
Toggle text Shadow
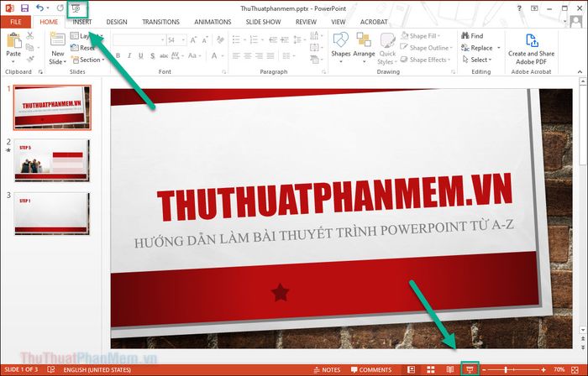pos(153,55)
